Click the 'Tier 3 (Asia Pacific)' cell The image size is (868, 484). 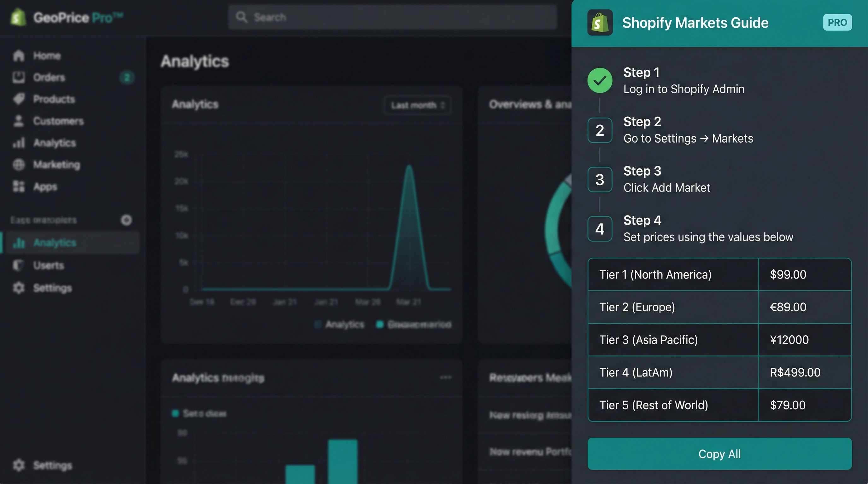(673, 340)
